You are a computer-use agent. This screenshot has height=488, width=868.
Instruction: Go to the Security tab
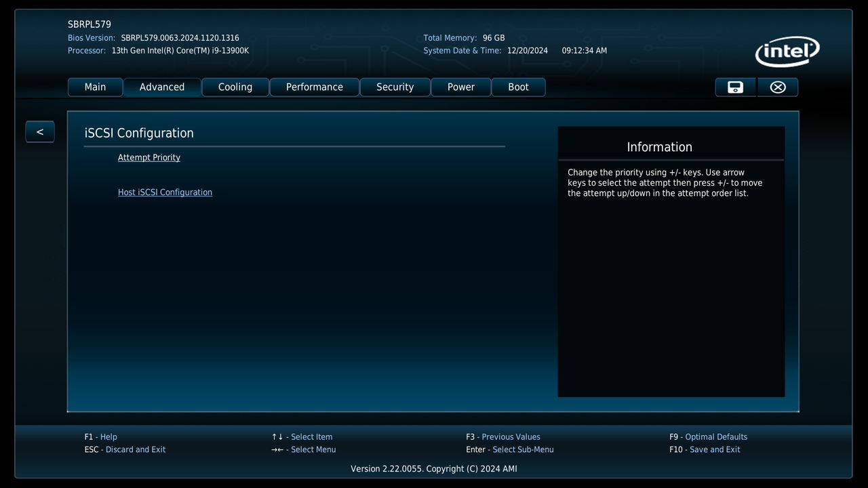395,87
